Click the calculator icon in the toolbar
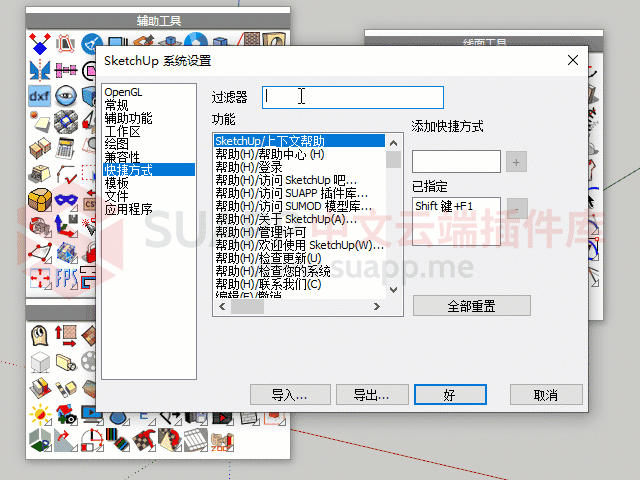The image size is (640, 480). click(x=66, y=148)
